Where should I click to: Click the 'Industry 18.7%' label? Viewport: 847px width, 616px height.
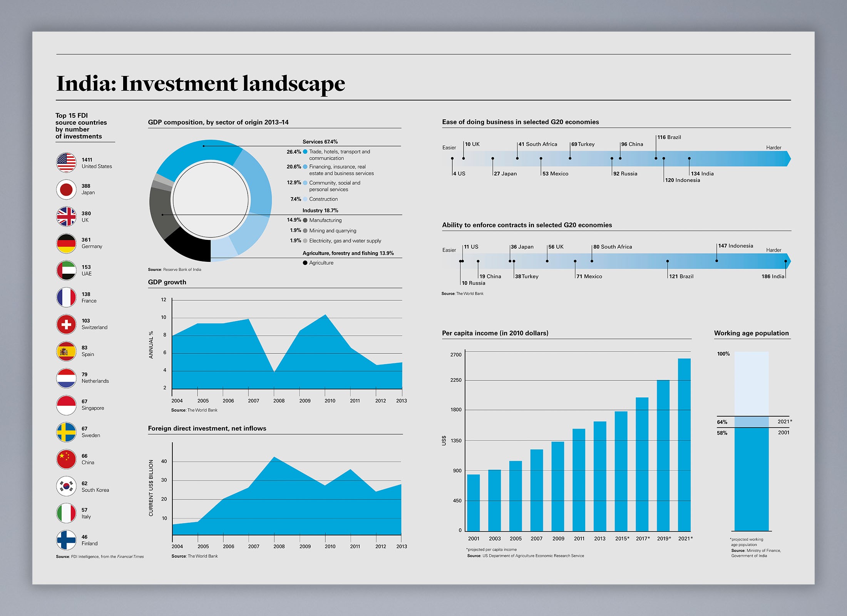pos(320,211)
